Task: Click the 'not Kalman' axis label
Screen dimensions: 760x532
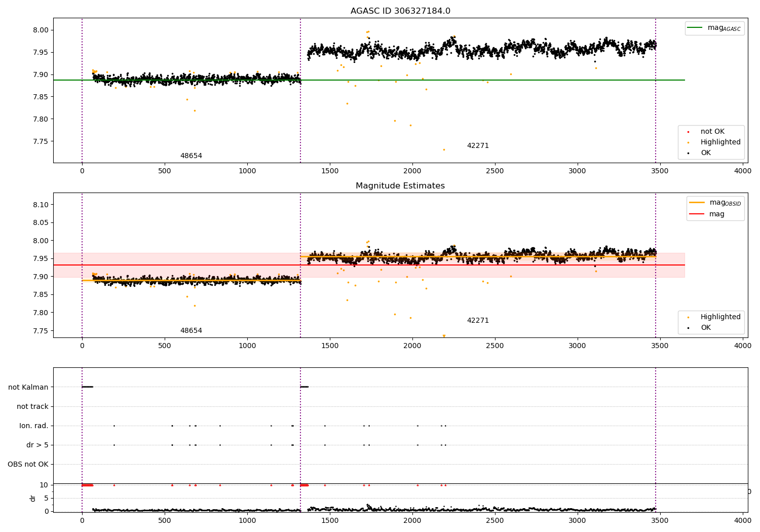Action: point(28,387)
